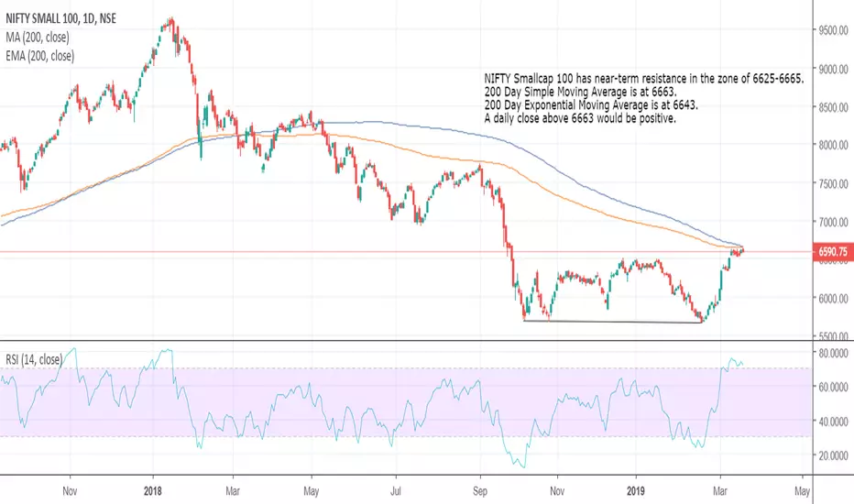Click the 2019 label on time axis

click(x=636, y=491)
